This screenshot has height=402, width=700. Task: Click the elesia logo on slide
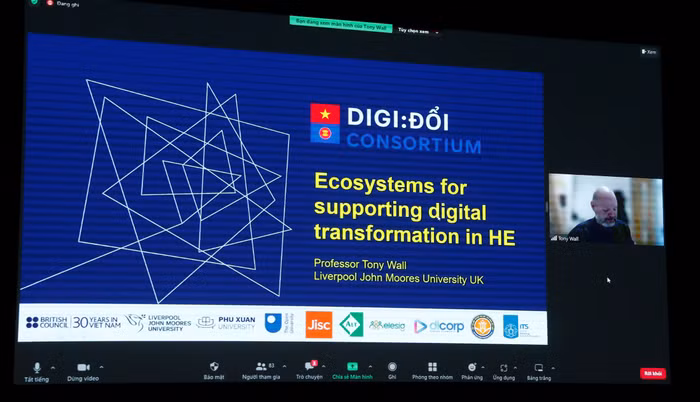tap(387, 326)
